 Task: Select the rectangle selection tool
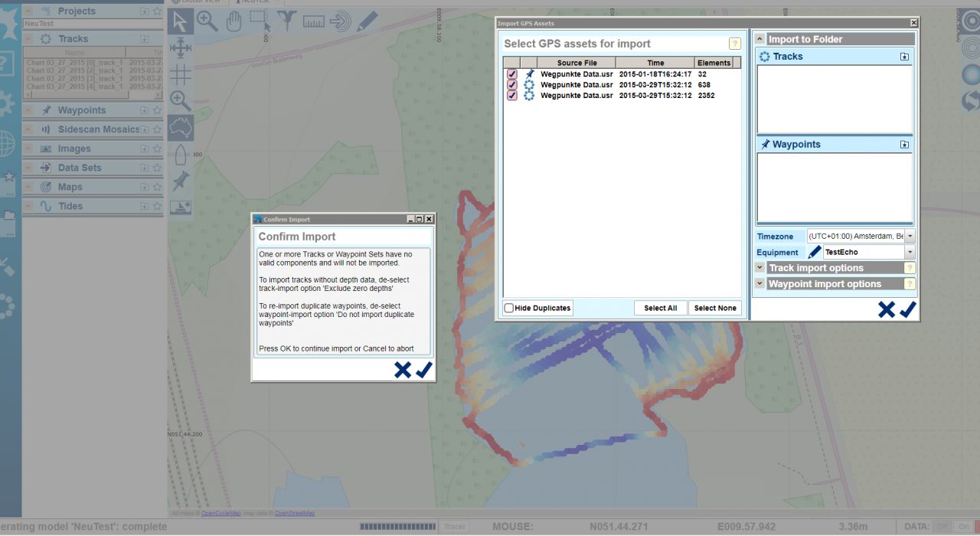pos(260,21)
